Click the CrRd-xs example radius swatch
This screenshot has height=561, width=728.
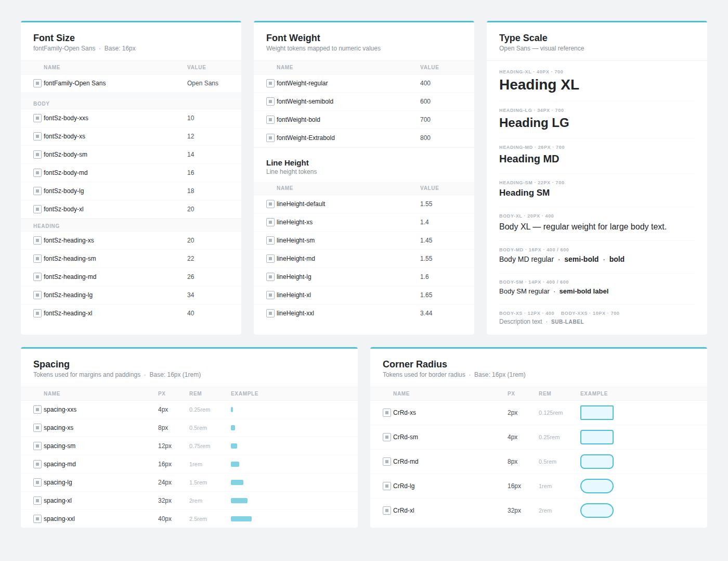point(597,413)
